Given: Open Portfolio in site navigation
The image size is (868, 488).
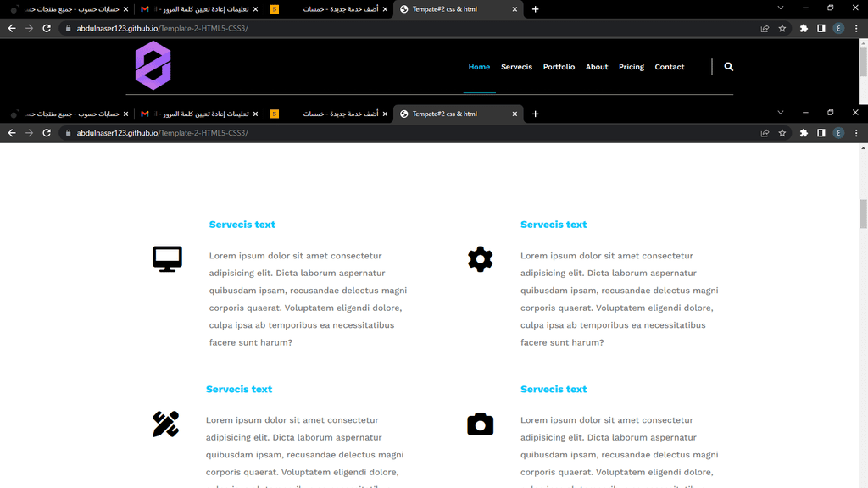Looking at the screenshot, I should click(559, 67).
